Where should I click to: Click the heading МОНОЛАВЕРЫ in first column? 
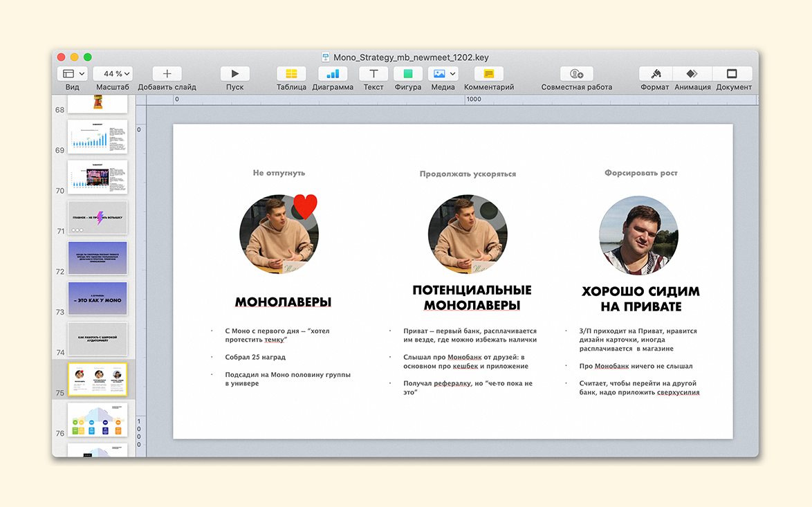tap(283, 302)
